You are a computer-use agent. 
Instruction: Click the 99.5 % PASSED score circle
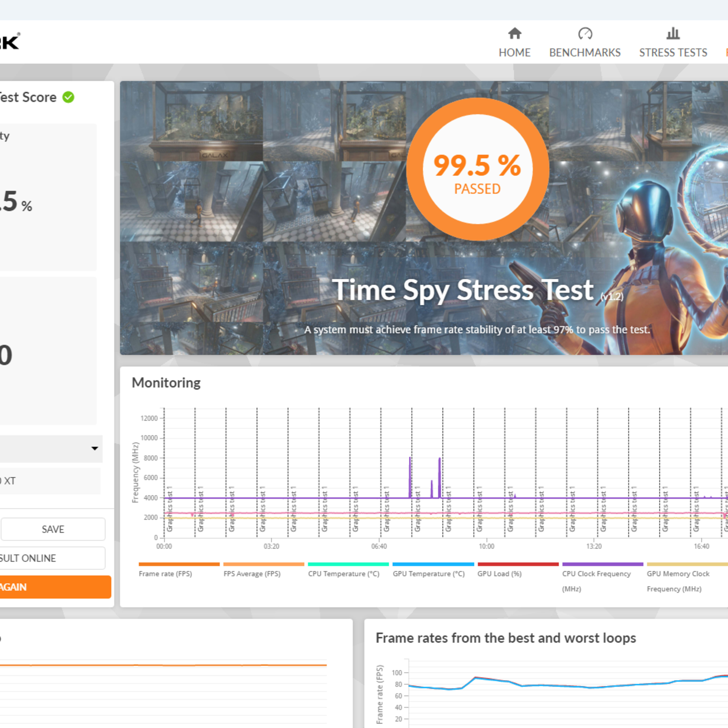[x=477, y=169]
